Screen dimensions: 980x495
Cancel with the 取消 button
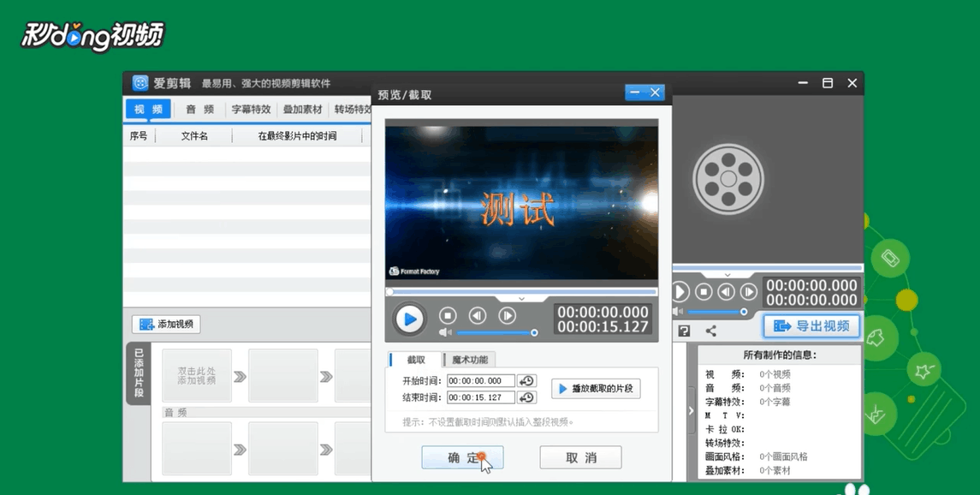pyautogui.click(x=580, y=457)
